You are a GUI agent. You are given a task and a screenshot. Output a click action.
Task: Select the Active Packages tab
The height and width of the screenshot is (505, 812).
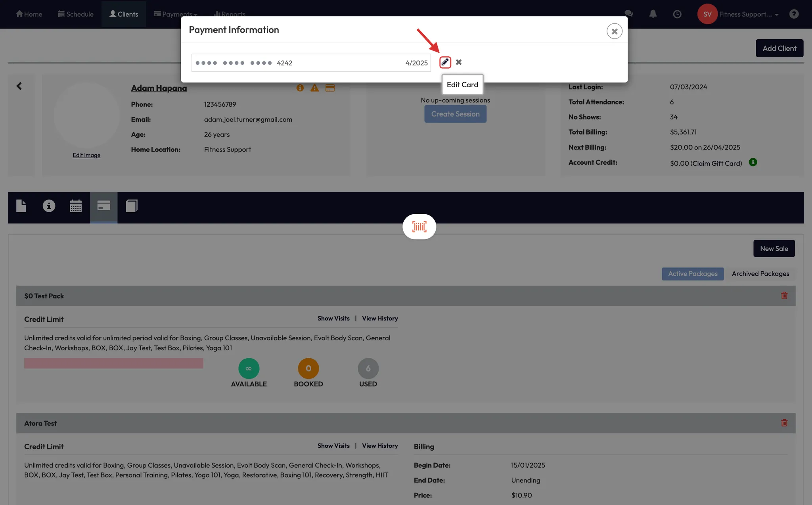(x=692, y=274)
